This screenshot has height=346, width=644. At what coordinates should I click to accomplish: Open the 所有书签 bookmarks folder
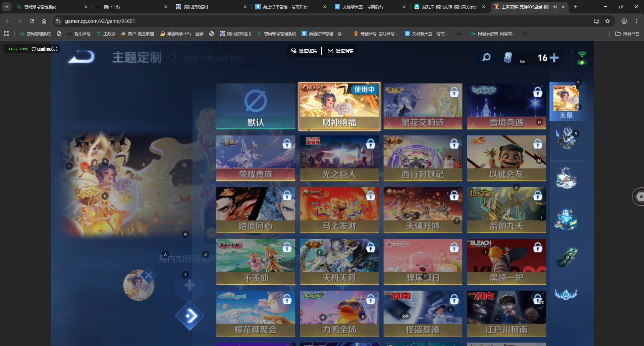pyautogui.click(x=627, y=34)
